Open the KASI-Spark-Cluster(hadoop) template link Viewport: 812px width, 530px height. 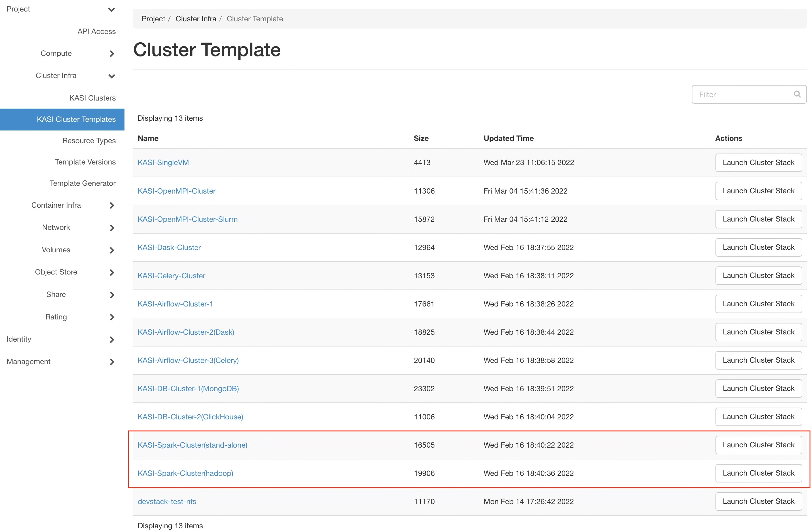[x=185, y=474]
